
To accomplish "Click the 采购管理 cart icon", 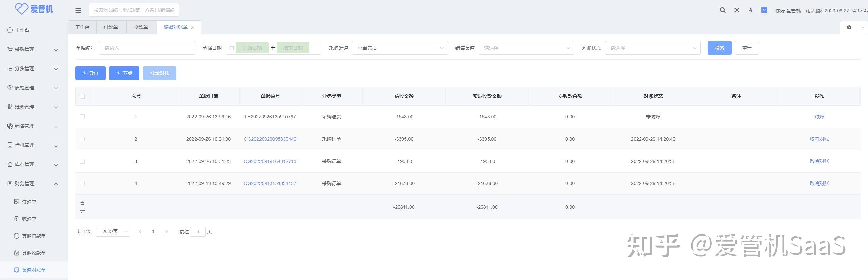I will (x=10, y=49).
